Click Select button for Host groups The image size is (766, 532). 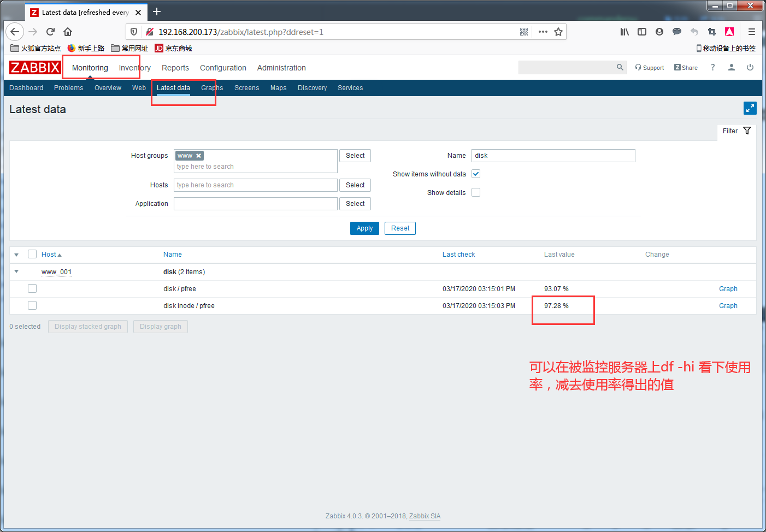tap(355, 156)
